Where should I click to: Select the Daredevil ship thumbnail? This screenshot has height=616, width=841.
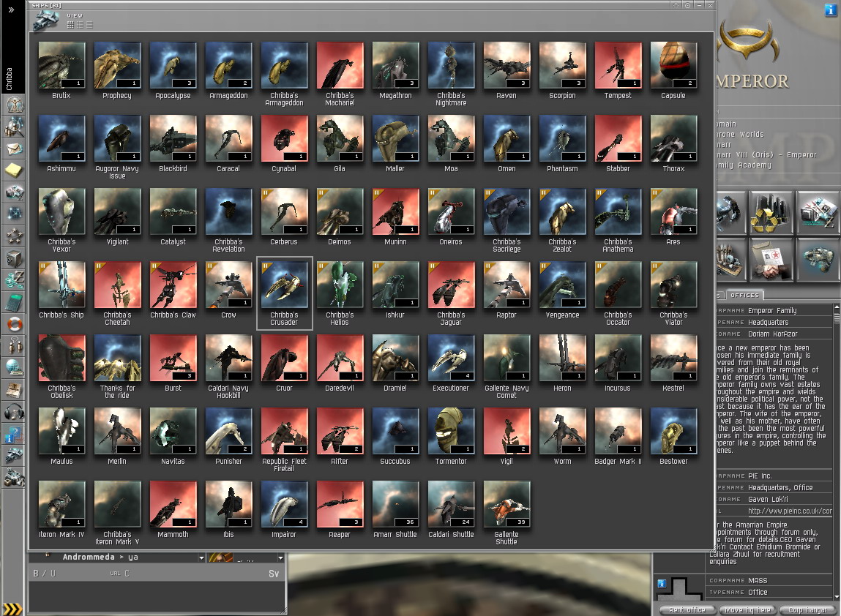(x=340, y=358)
